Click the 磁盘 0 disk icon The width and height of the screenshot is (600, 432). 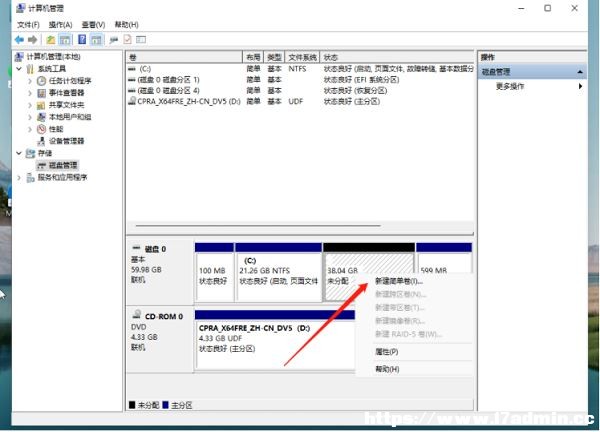tap(137, 248)
